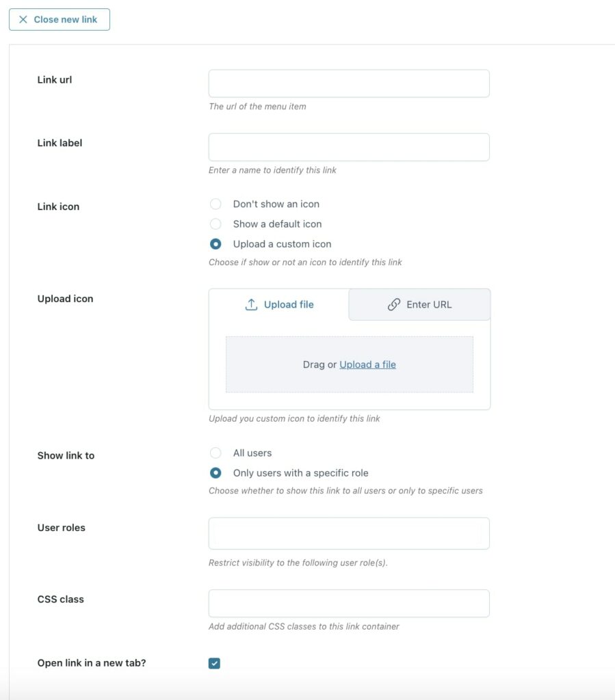Screen dimensions: 615x700
Task: Show link to "All users"
Action: pyautogui.click(x=215, y=453)
